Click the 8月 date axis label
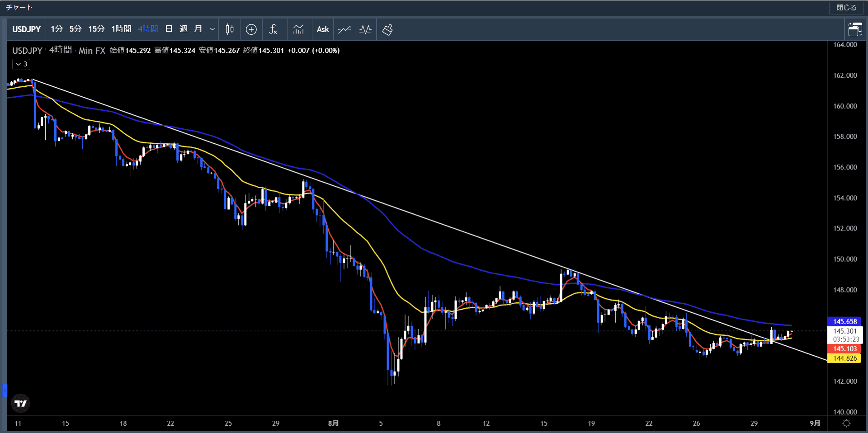 [333, 424]
